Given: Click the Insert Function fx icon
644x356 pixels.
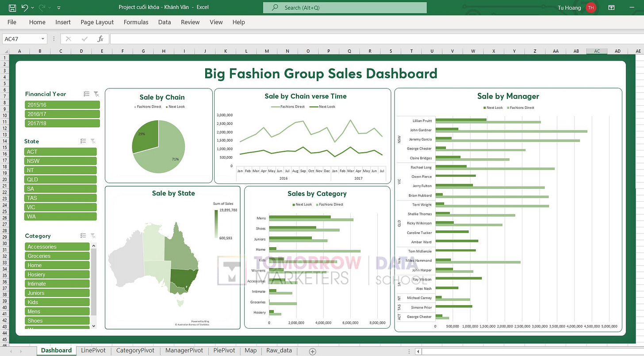Looking at the screenshot, I should pos(100,39).
